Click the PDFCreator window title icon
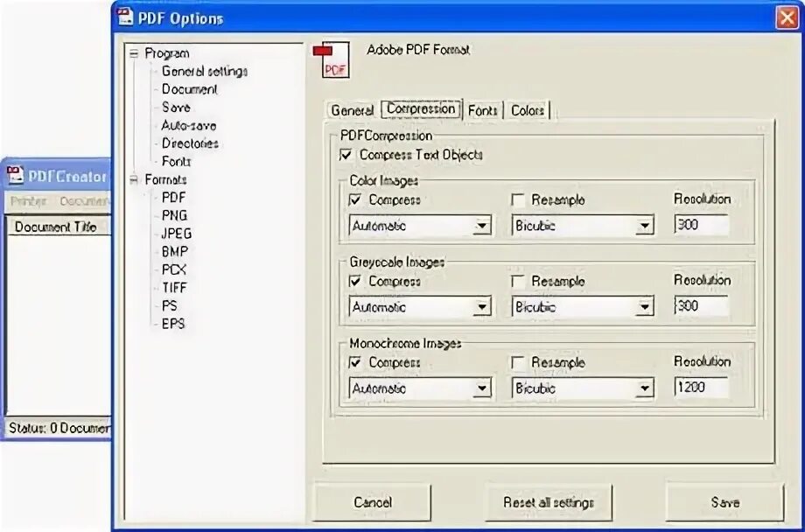This screenshot has width=805, height=532. coord(15,176)
